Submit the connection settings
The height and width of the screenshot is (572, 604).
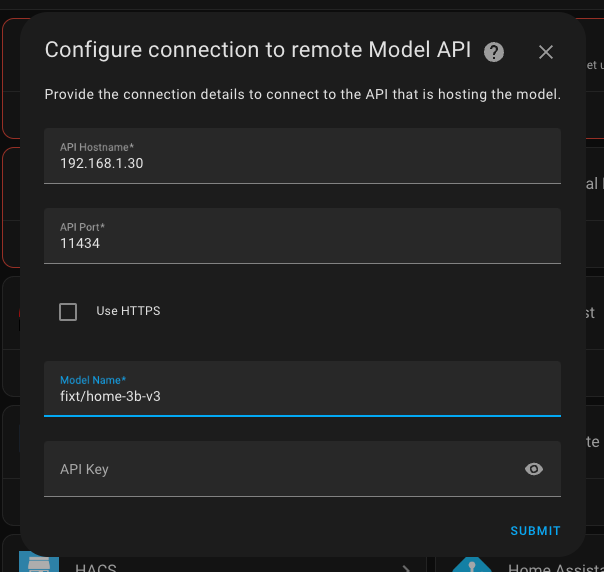click(x=535, y=531)
